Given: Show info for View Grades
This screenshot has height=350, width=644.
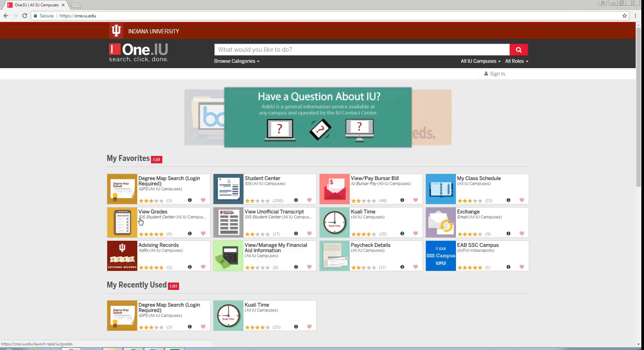Looking at the screenshot, I should [x=190, y=234].
